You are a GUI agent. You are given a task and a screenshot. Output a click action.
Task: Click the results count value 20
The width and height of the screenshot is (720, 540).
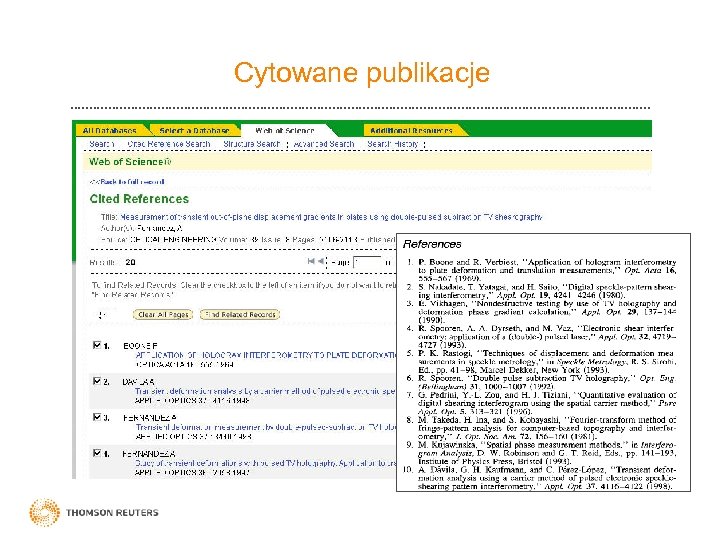[130, 262]
